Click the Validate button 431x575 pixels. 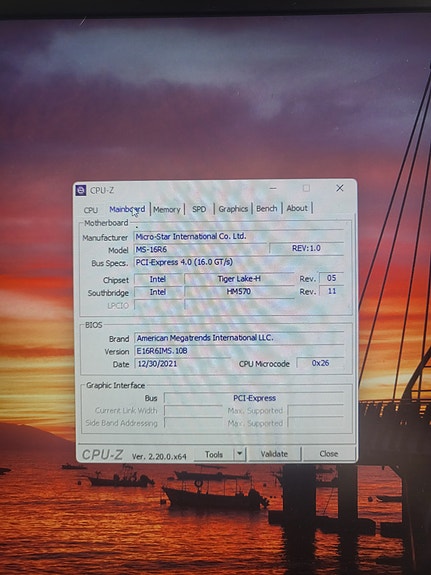click(x=274, y=454)
